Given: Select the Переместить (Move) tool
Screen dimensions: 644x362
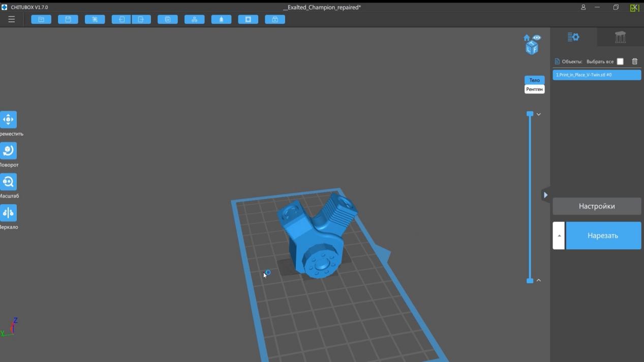Looking at the screenshot, I should tap(9, 120).
